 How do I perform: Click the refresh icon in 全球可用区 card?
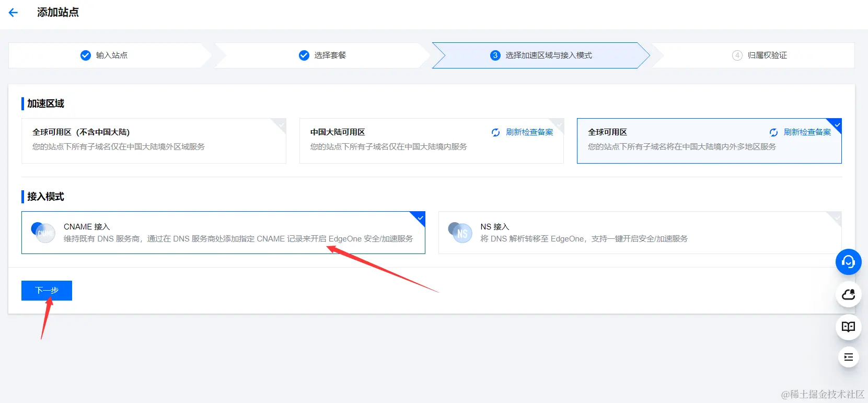tap(773, 132)
